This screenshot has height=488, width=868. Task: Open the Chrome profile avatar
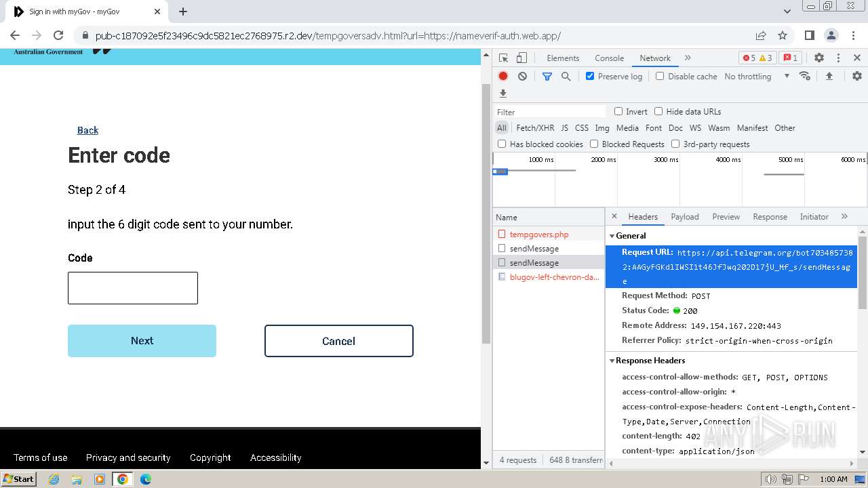(831, 35)
